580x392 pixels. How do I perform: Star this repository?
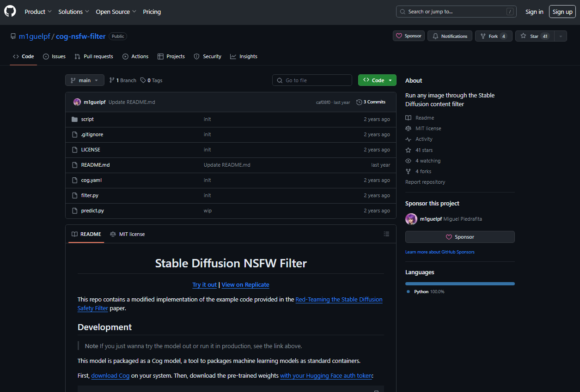point(534,36)
